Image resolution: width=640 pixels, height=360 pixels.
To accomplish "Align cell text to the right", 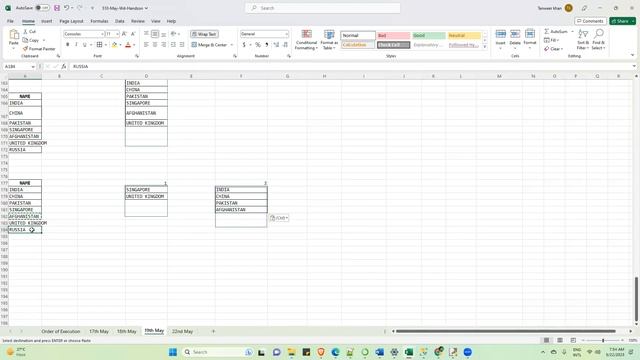I will (164, 44).
